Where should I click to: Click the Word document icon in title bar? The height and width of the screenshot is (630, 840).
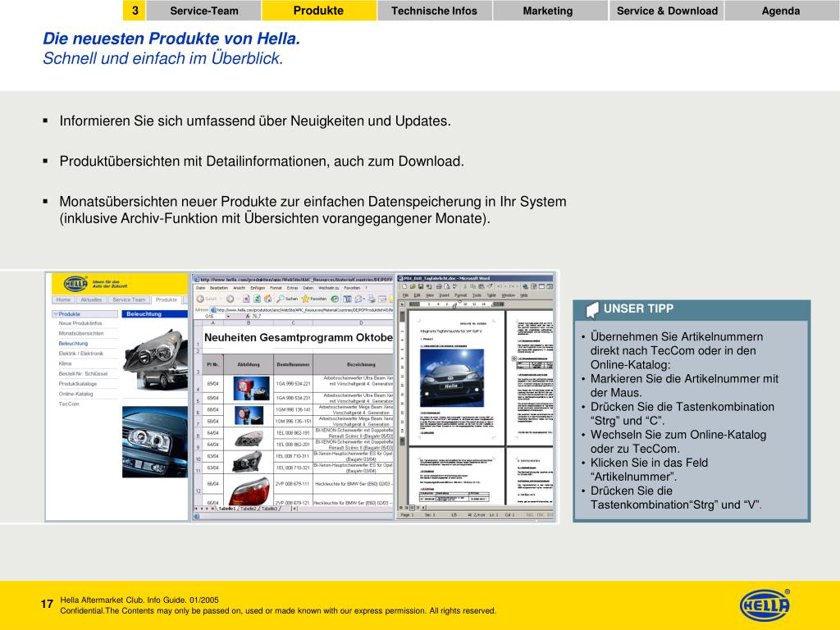[400, 279]
